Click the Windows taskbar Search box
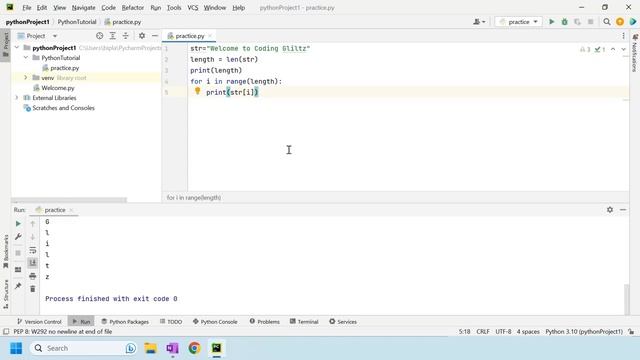640x360 pixels. (83, 348)
